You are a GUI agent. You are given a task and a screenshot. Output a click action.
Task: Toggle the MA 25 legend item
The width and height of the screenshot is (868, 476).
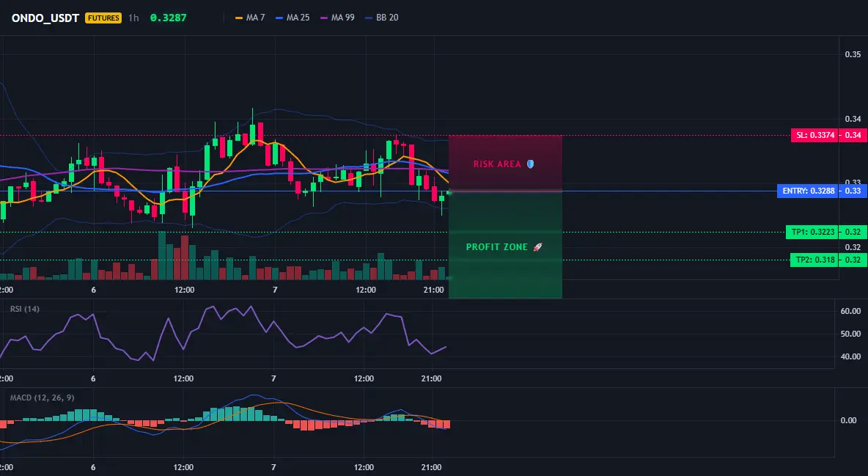point(293,18)
